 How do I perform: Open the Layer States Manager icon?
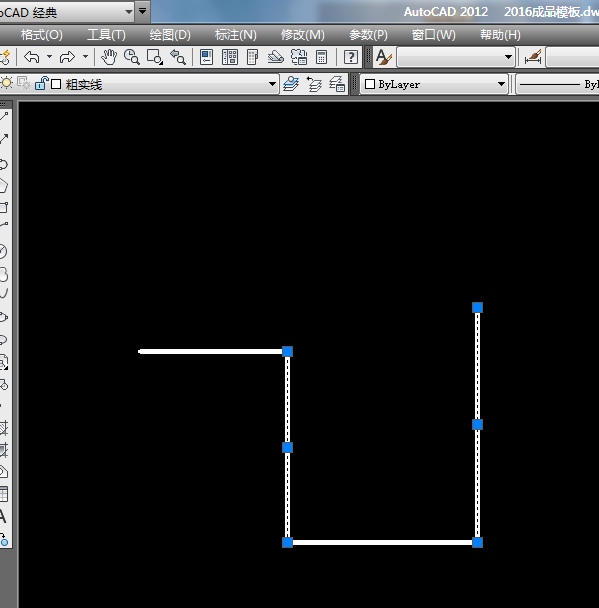click(337, 84)
